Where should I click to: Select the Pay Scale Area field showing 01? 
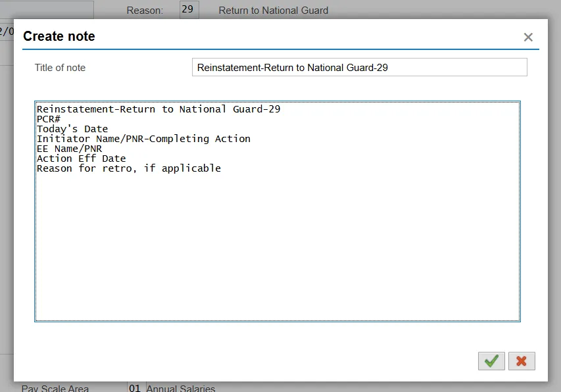pyautogui.click(x=135, y=387)
